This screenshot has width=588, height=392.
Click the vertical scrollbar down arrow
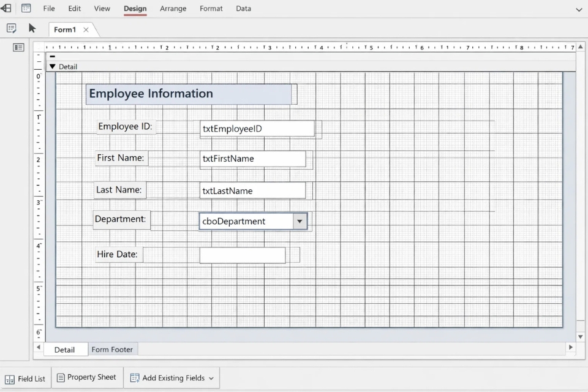click(x=581, y=337)
